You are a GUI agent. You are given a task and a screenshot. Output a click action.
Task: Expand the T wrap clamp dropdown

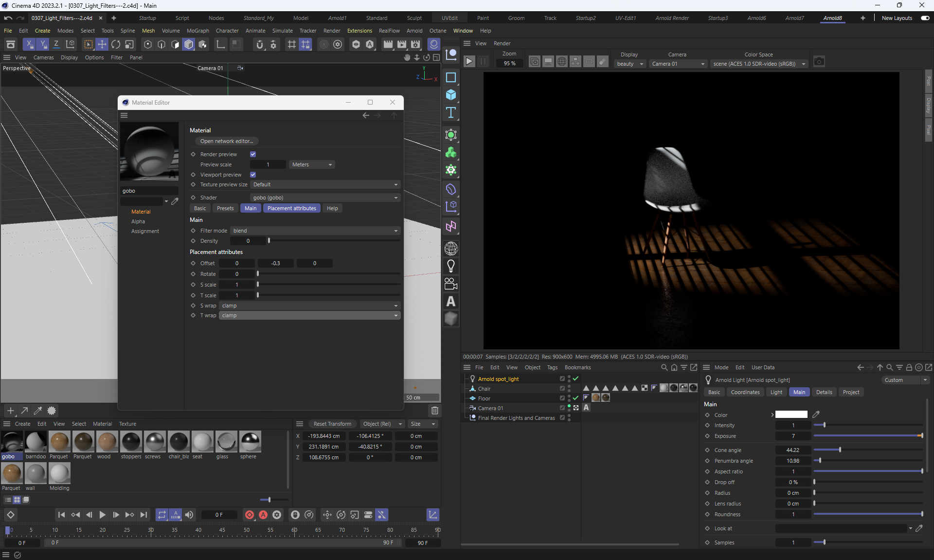click(309, 315)
